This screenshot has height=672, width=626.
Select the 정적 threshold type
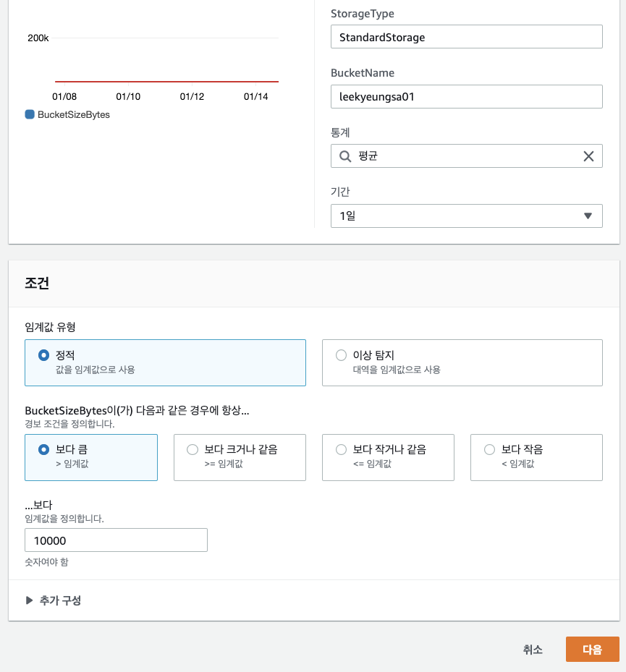coord(44,355)
